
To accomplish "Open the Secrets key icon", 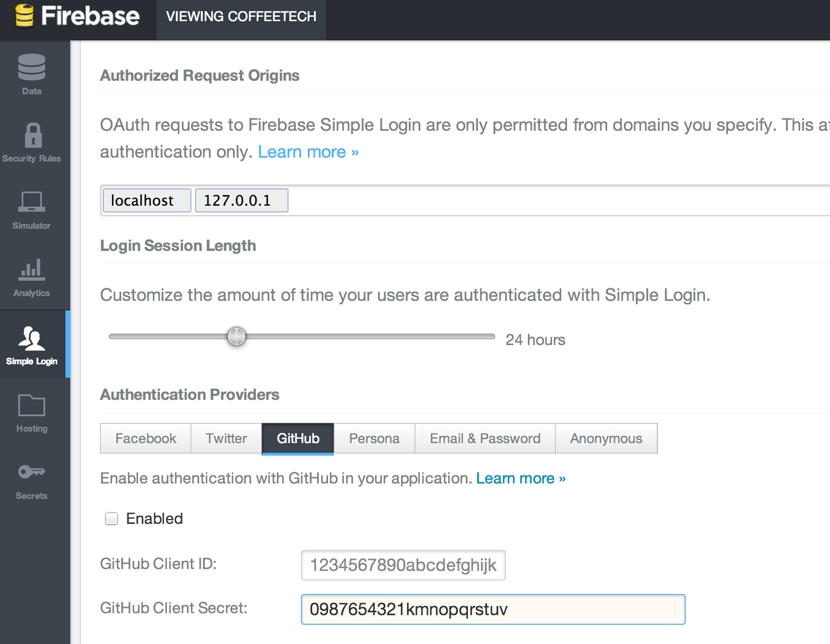I will tap(31, 472).
